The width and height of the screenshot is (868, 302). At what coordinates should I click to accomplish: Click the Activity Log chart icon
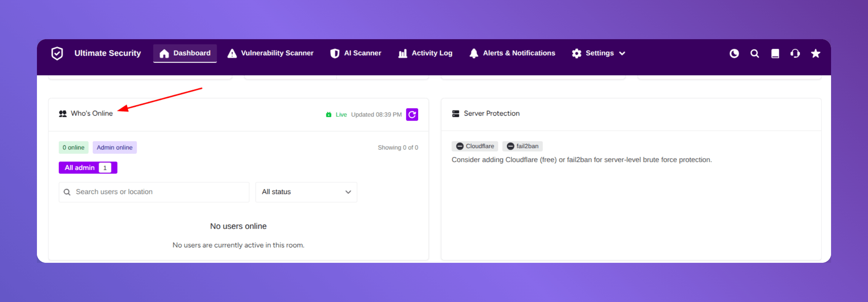tap(402, 53)
